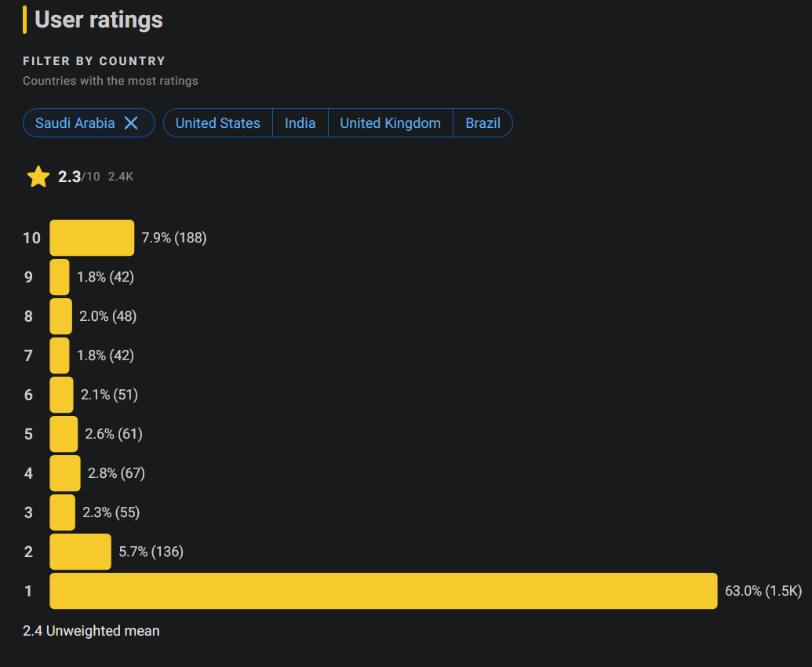
Task: Click the 1-star rating bar at 63.0%
Action: (383, 591)
